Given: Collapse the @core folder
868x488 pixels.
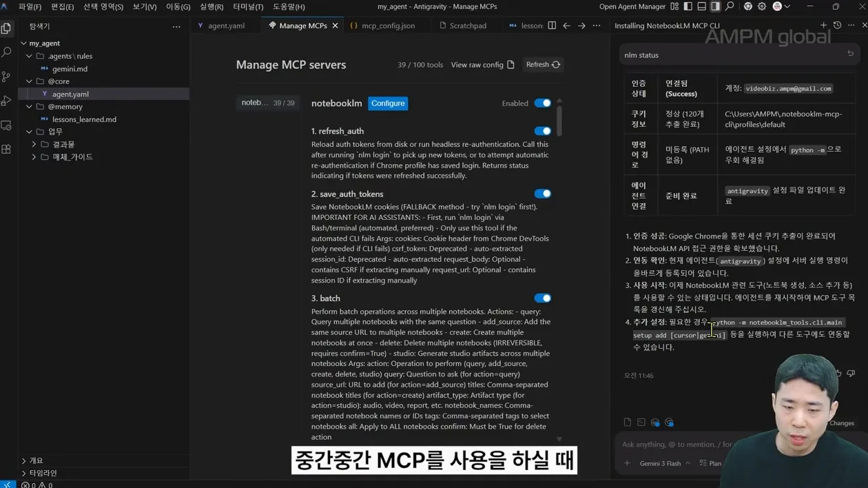Looking at the screenshot, I should [x=30, y=81].
